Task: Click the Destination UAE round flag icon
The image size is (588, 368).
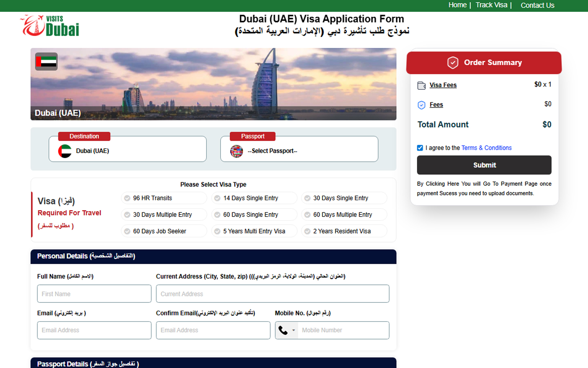Action: coord(65,151)
